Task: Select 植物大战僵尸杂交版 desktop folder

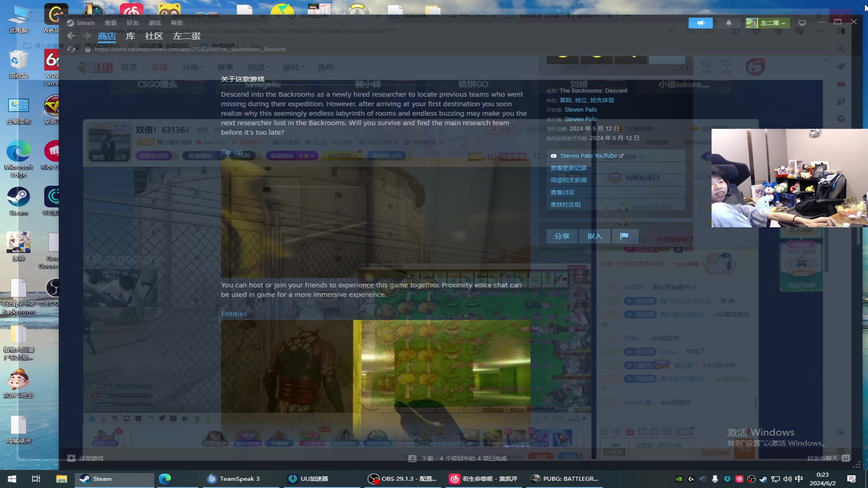Action: (19, 343)
